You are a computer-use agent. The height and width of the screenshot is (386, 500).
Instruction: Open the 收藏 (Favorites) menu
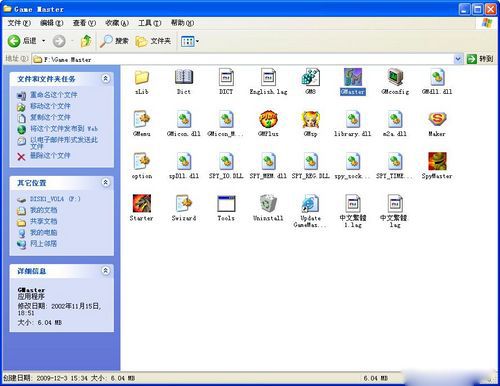coord(117,23)
